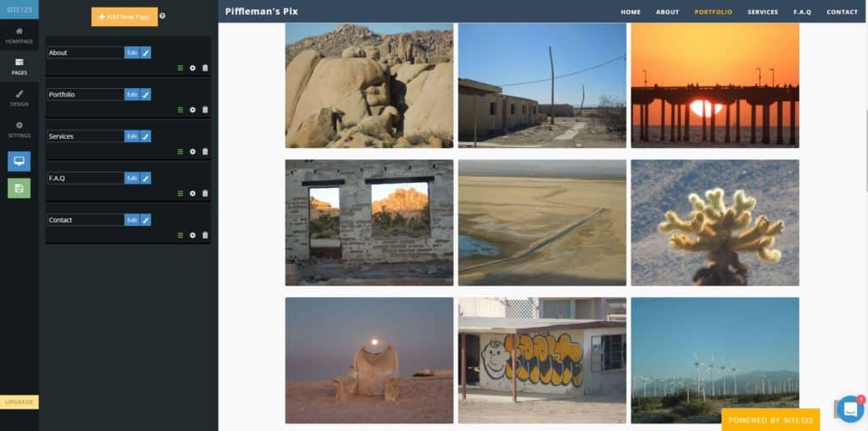Select Portfolio in the site navigation
The image size is (868, 431).
[713, 12]
